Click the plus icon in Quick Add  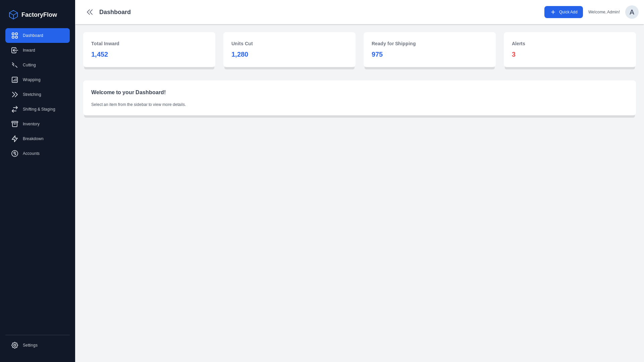coord(553,12)
